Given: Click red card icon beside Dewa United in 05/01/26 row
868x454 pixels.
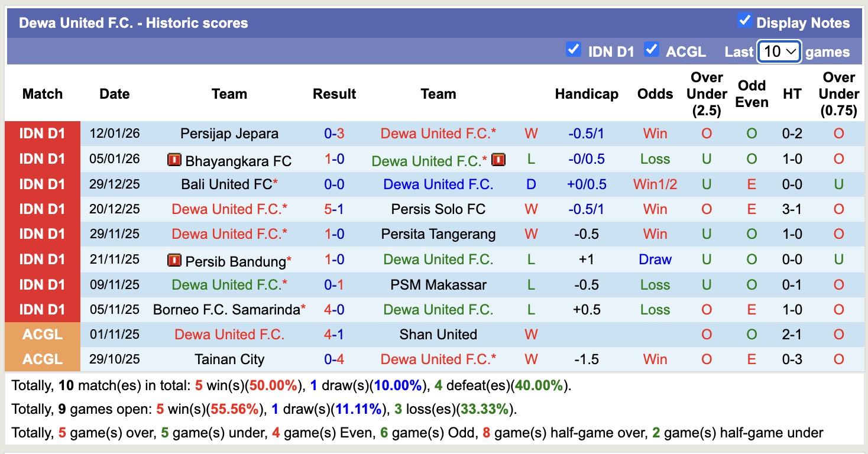Looking at the screenshot, I should pyautogui.click(x=498, y=159).
